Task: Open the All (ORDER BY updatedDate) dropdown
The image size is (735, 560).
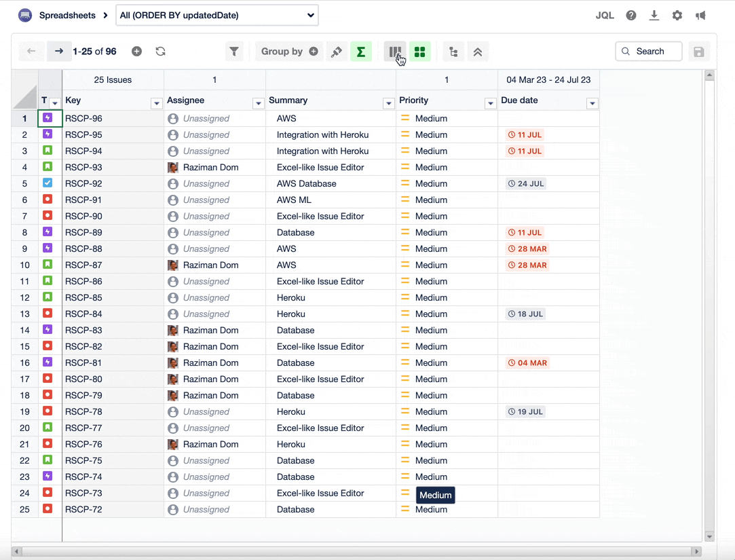Action: point(217,15)
